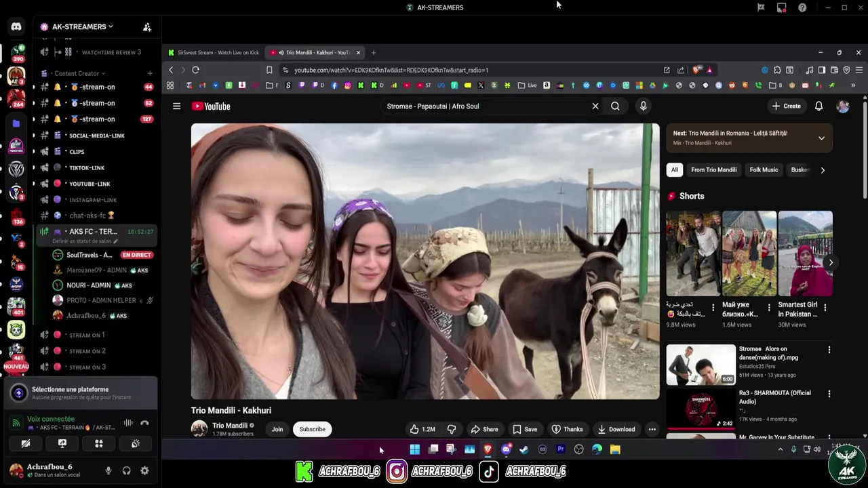
Task: Run YouTube search with magnifier button
Action: click(x=615, y=106)
